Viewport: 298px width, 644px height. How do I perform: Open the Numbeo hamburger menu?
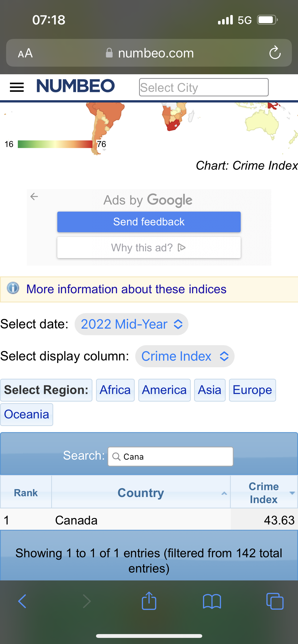point(17,87)
